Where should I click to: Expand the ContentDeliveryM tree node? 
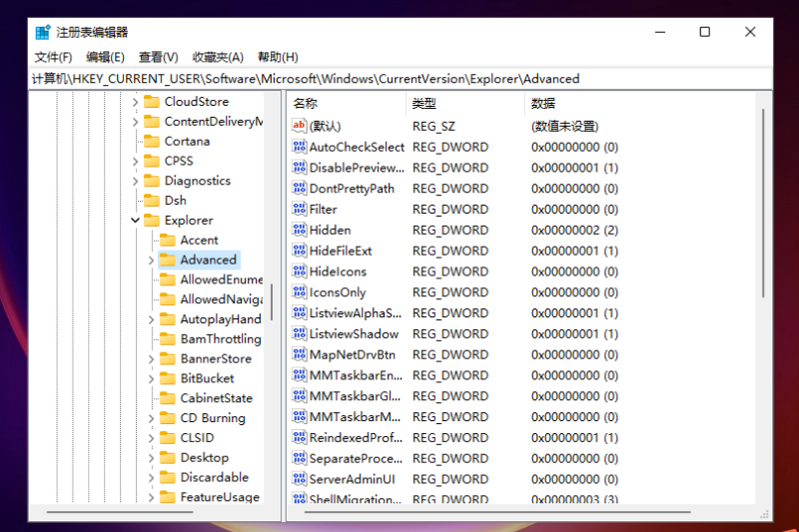(135, 122)
